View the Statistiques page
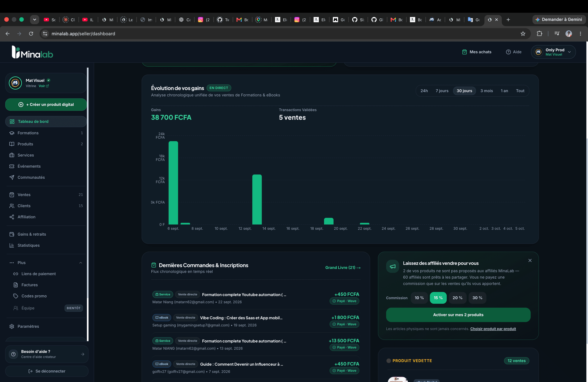Viewport: 588px width, 382px height. point(46,245)
